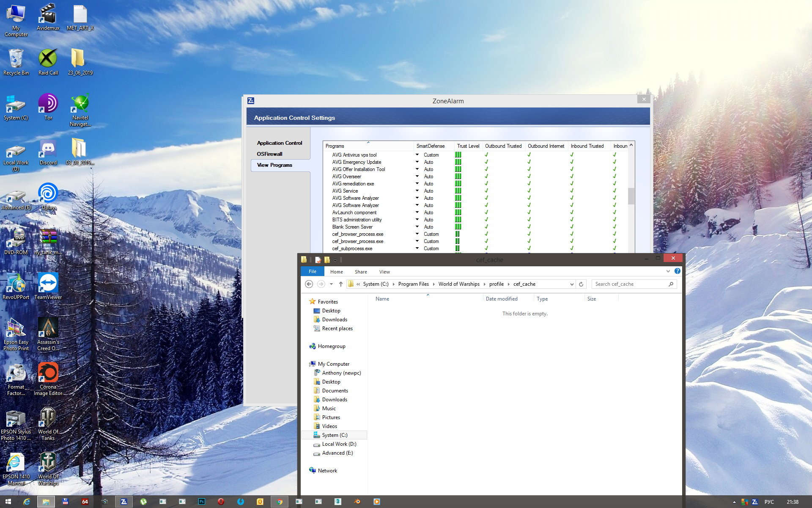This screenshot has width=812, height=508.
Task: Select Local Work (D:) in Explorer navigation
Action: [339, 444]
